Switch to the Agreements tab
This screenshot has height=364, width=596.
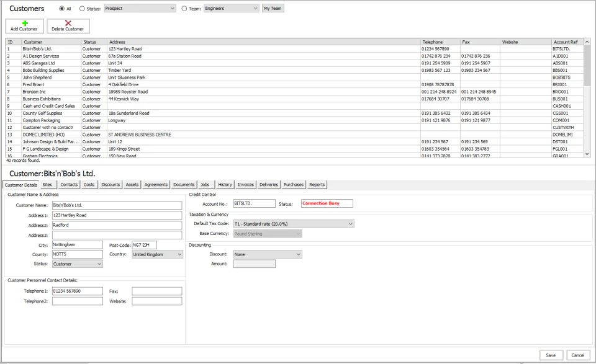click(x=156, y=184)
